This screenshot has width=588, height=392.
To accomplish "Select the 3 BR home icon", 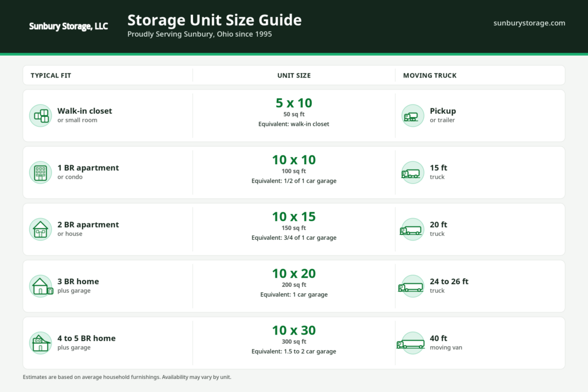I will [40, 285].
